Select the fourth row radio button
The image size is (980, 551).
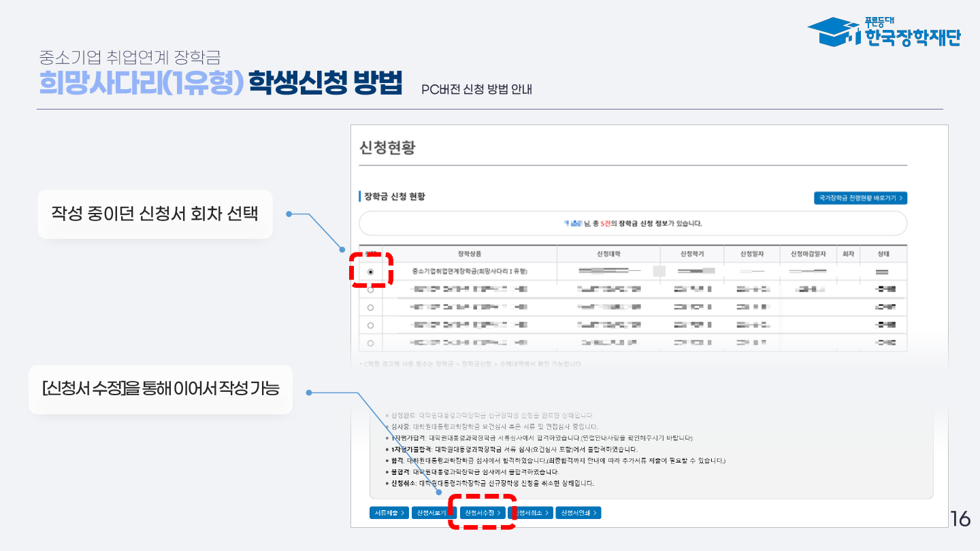(370, 325)
